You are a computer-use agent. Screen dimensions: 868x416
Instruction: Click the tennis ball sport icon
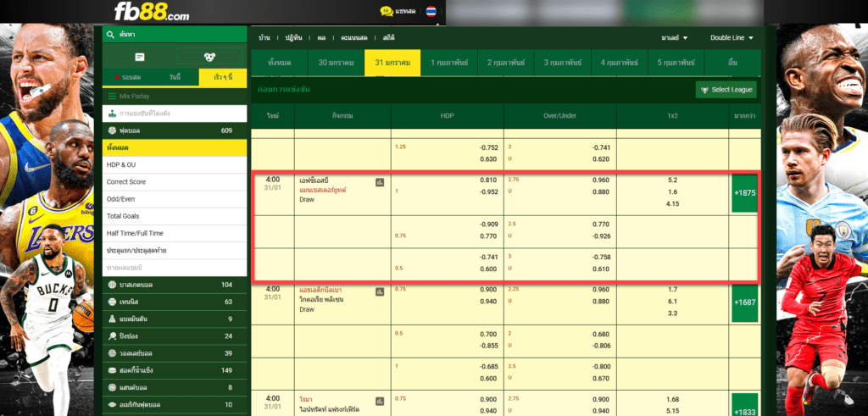pos(113,302)
